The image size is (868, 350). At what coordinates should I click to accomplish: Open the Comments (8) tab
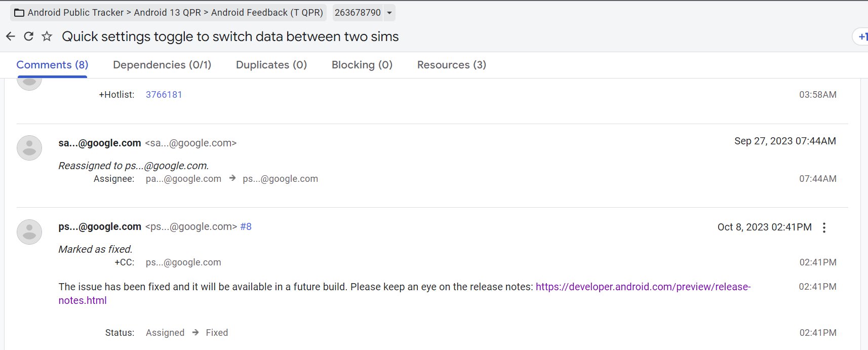click(52, 65)
